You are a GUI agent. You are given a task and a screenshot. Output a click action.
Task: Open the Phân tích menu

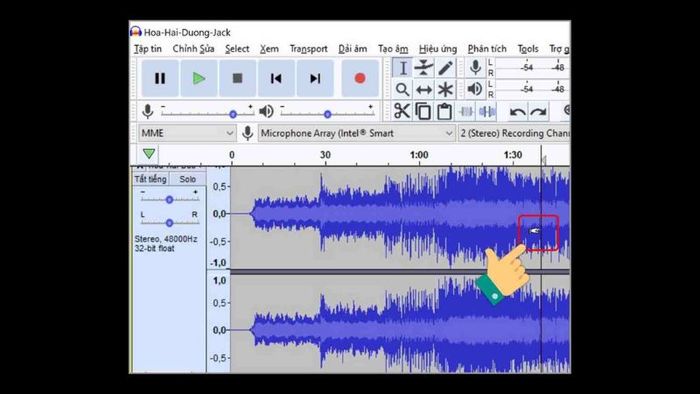[x=487, y=49]
